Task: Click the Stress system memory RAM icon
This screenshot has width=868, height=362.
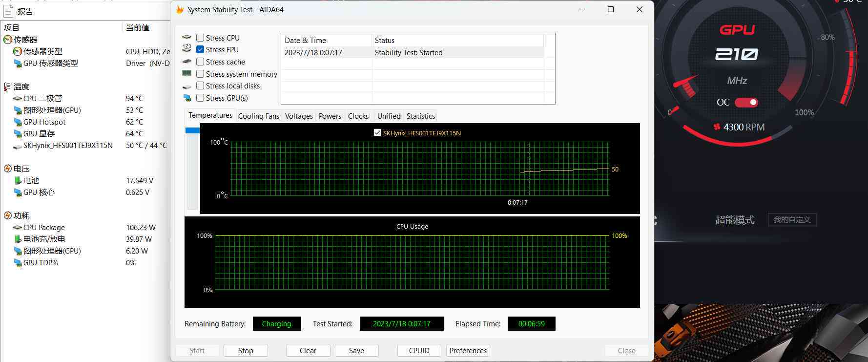Action: pyautogui.click(x=186, y=73)
